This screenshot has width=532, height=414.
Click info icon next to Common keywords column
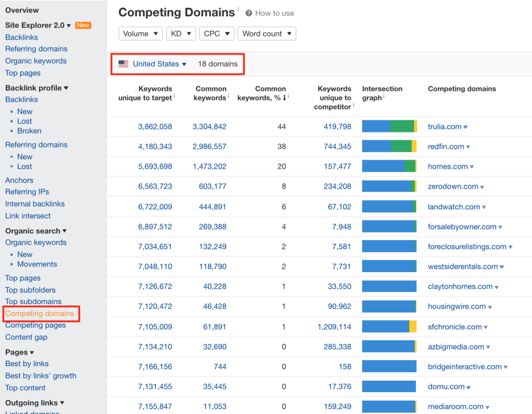pyautogui.click(x=229, y=96)
